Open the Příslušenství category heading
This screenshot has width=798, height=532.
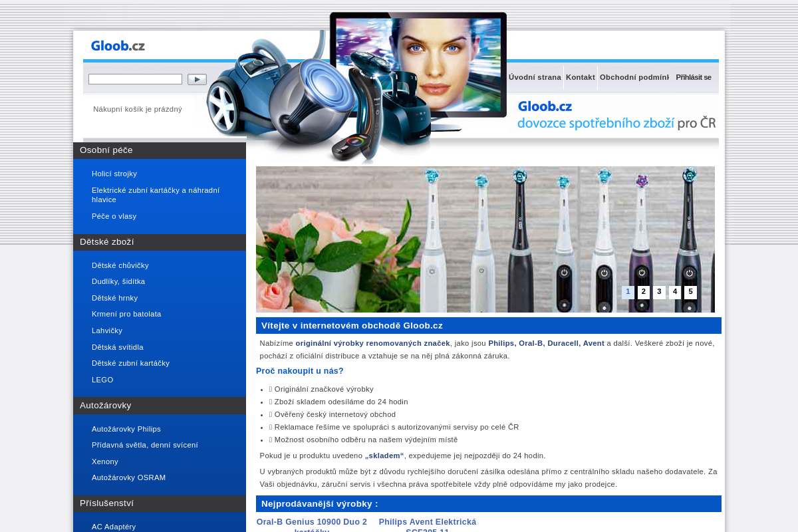(160, 503)
